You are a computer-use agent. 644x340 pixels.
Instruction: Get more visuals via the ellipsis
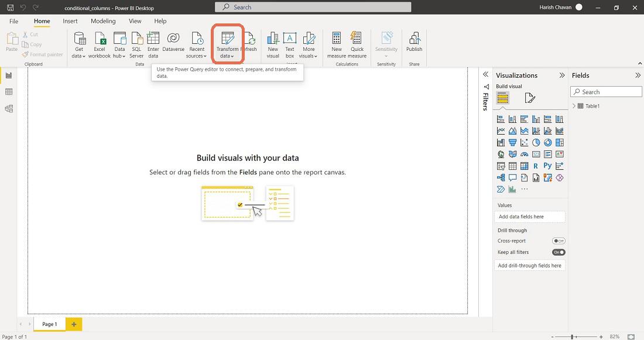pos(524,189)
